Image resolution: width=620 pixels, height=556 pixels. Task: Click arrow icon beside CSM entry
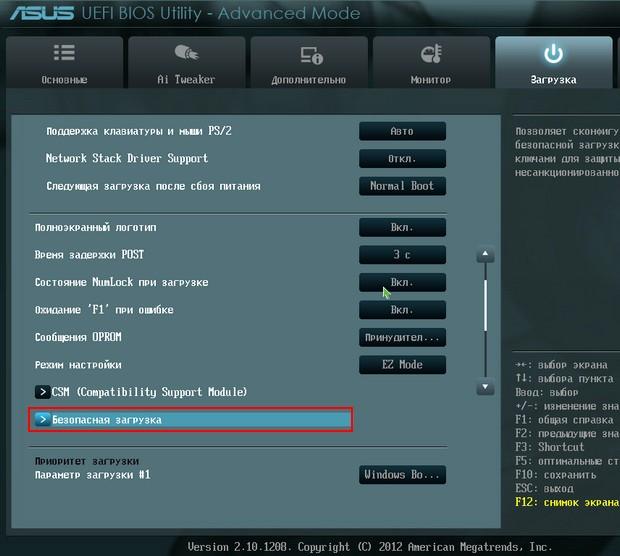pyautogui.click(x=42, y=392)
